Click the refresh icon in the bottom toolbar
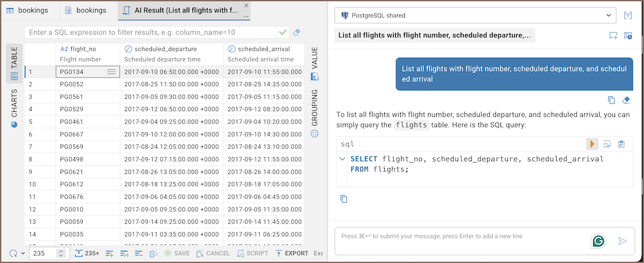 click(13, 253)
